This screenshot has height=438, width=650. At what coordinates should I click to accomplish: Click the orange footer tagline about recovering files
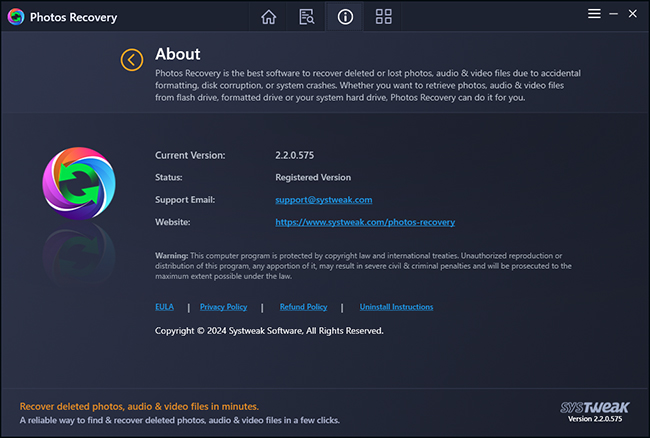coord(139,406)
